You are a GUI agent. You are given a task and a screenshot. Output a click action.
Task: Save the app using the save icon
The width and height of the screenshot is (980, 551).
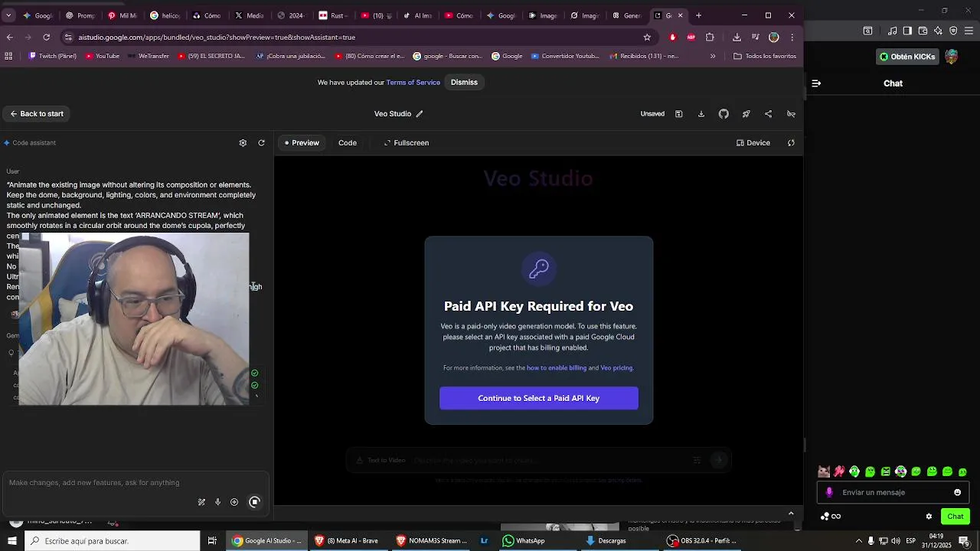(x=678, y=114)
